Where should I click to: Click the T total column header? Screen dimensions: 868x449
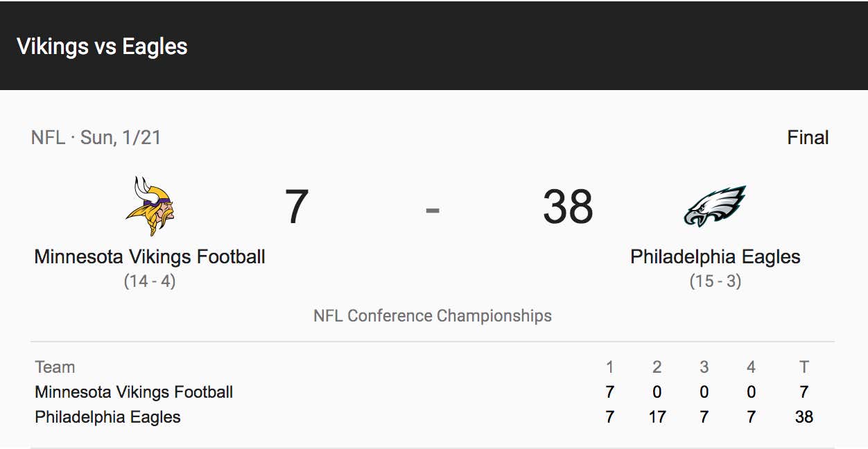[x=804, y=367]
